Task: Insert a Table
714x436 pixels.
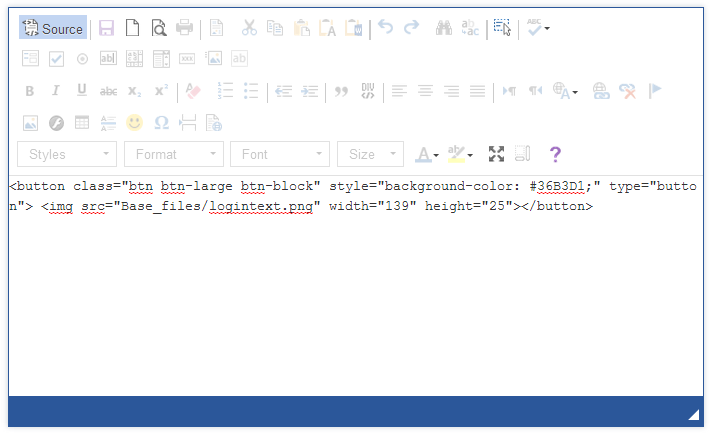Action: [82, 123]
